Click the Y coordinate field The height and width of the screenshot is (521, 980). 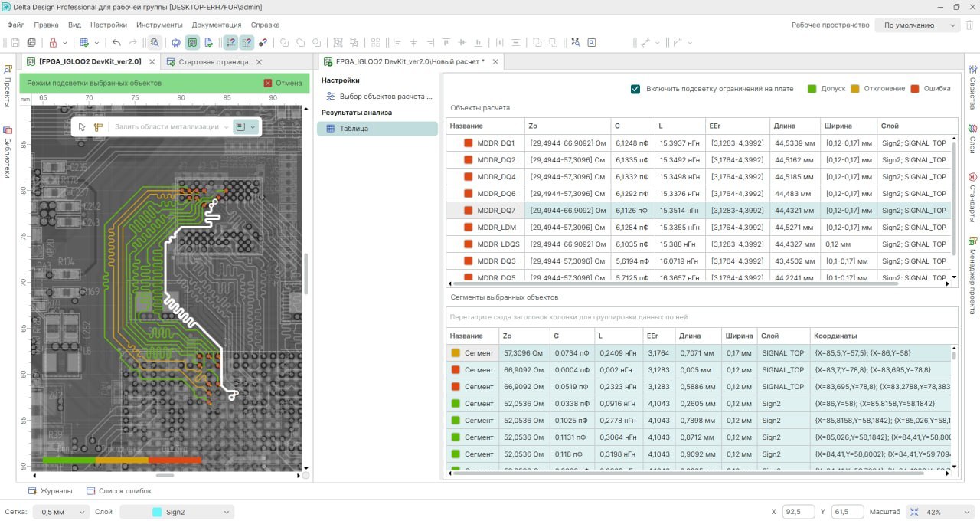(x=848, y=512)
